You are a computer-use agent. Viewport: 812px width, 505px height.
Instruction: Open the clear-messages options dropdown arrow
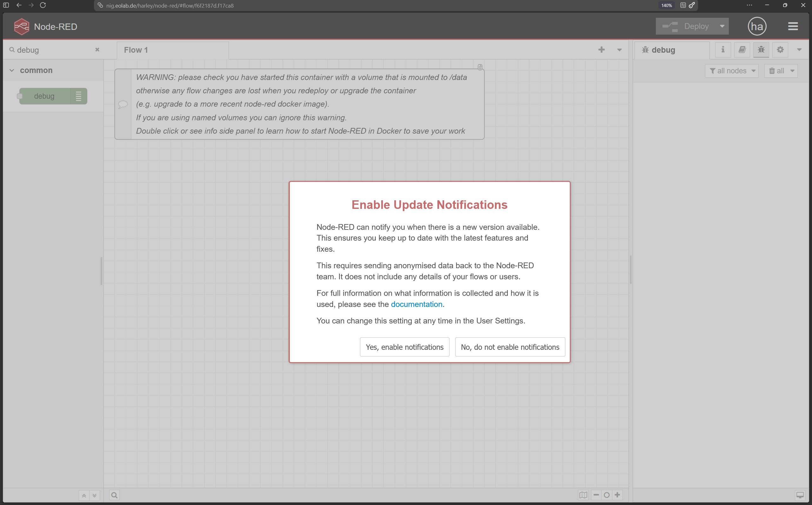tap(792, 71)
